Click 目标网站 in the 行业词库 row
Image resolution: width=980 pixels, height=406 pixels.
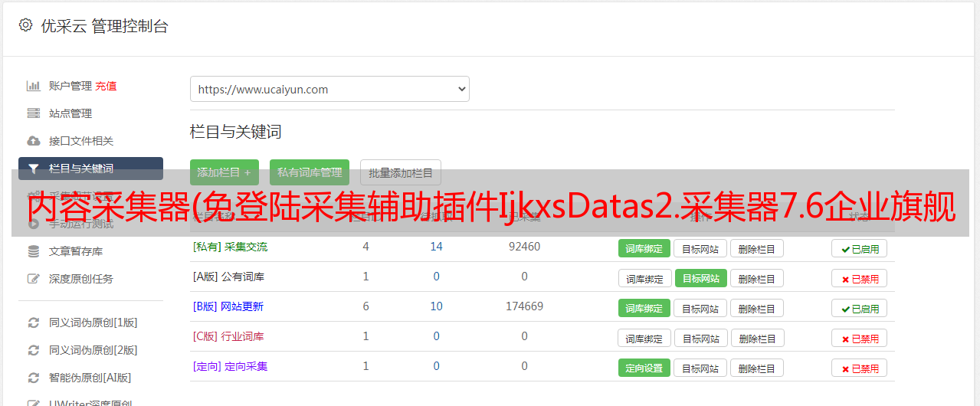pos(701,338)
